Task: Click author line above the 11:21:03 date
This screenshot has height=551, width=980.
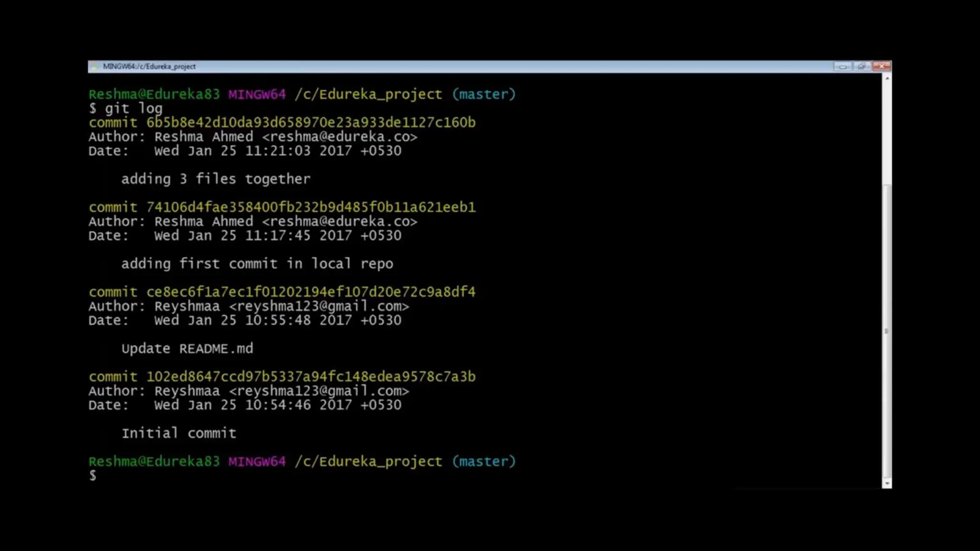Action: tap(253, 137)
